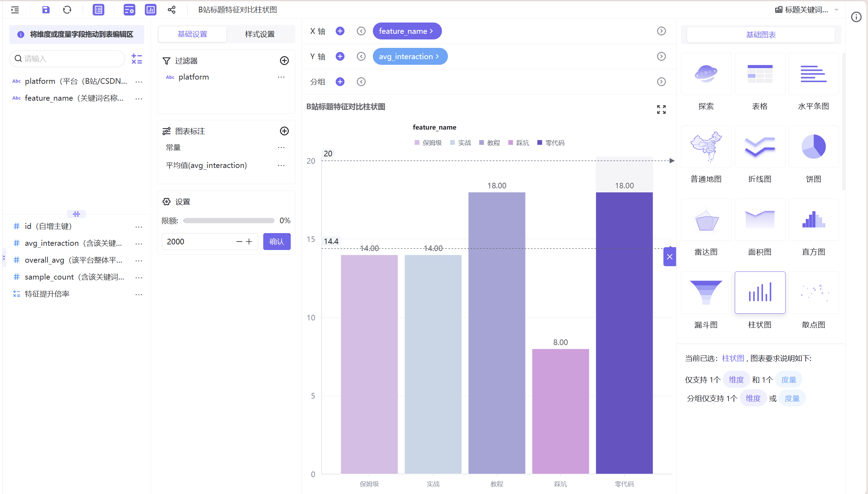Close the side panel with X button
868x494 pixels.
pos(670,257)
